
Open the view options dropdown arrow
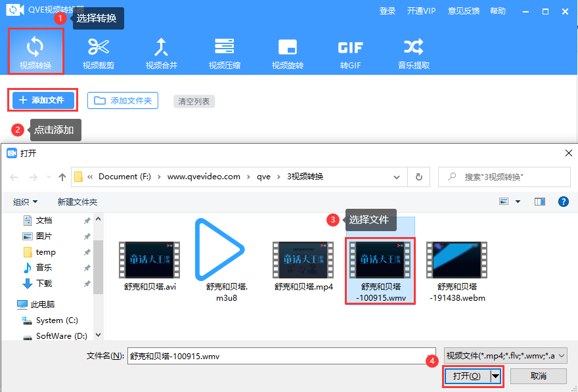518,202
